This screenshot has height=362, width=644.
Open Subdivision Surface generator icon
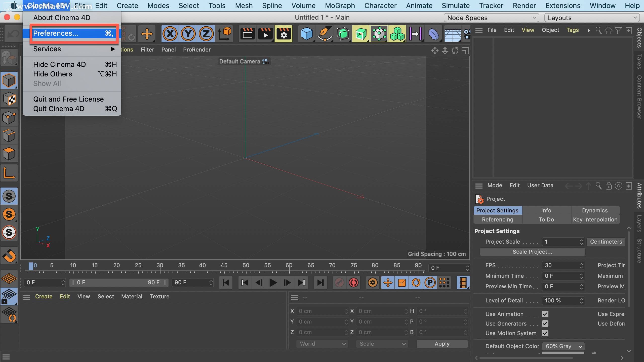(343, 34)
